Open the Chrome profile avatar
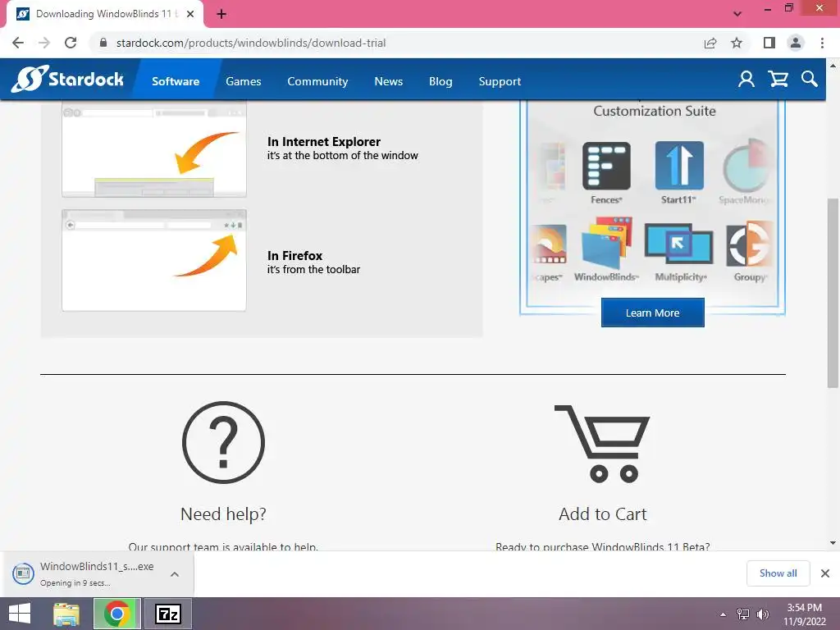This screenshot has height=630, width=840. tap(796, 43)
